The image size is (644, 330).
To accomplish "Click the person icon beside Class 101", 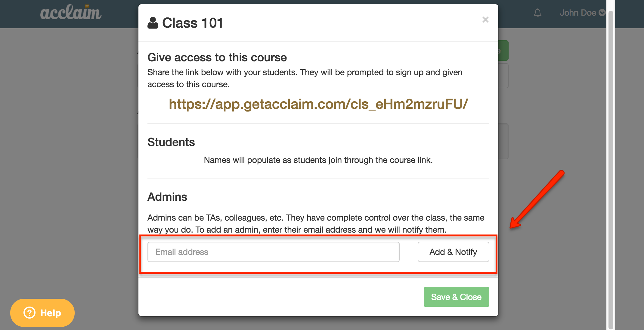I will (x=153, y=23).
